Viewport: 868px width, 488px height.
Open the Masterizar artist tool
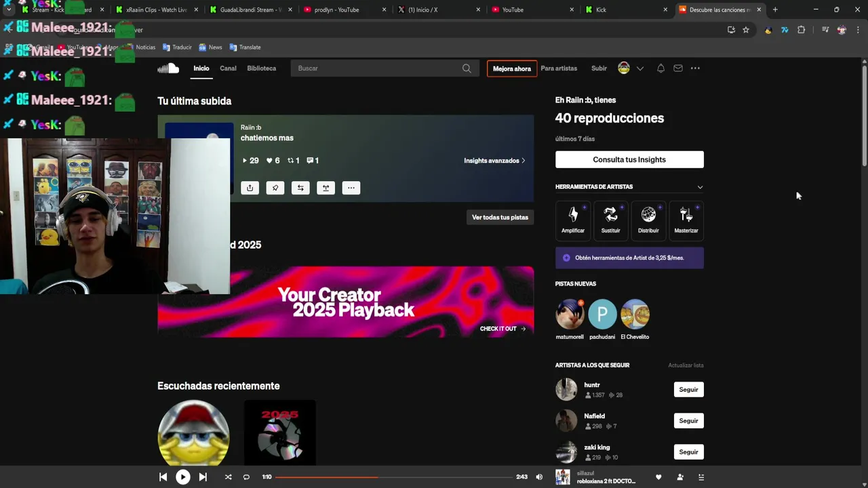(686, 220)
